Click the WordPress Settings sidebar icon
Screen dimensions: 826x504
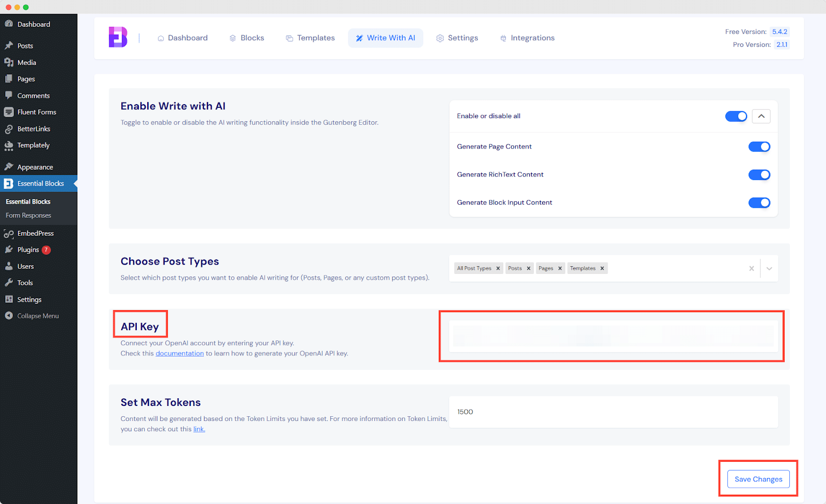tap(9, 299)
